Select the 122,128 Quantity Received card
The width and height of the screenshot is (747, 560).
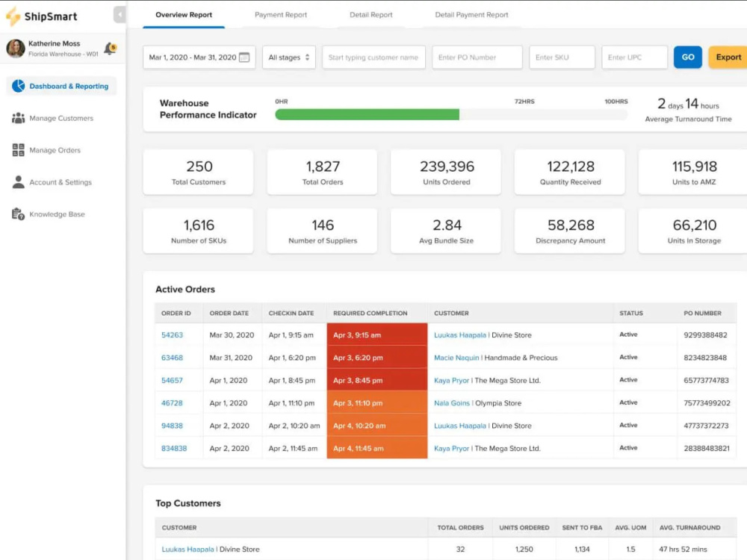pos(570,172)
